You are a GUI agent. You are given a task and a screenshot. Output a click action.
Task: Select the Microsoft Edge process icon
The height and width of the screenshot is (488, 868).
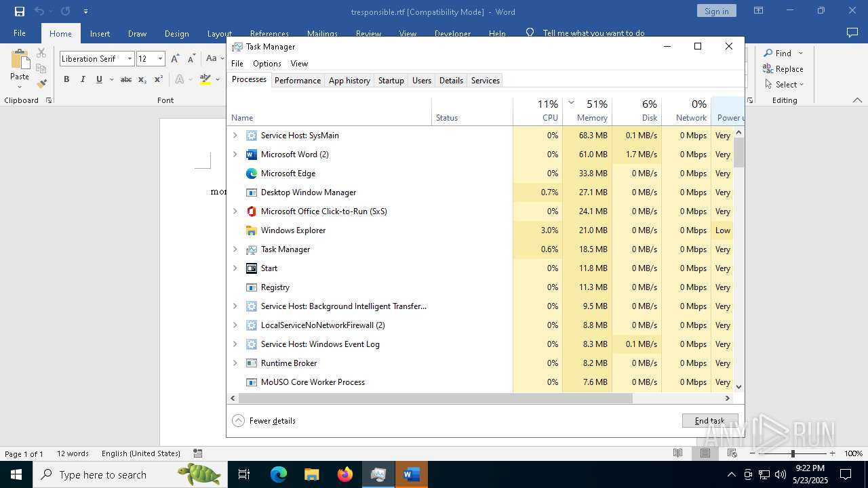(252, 173)
